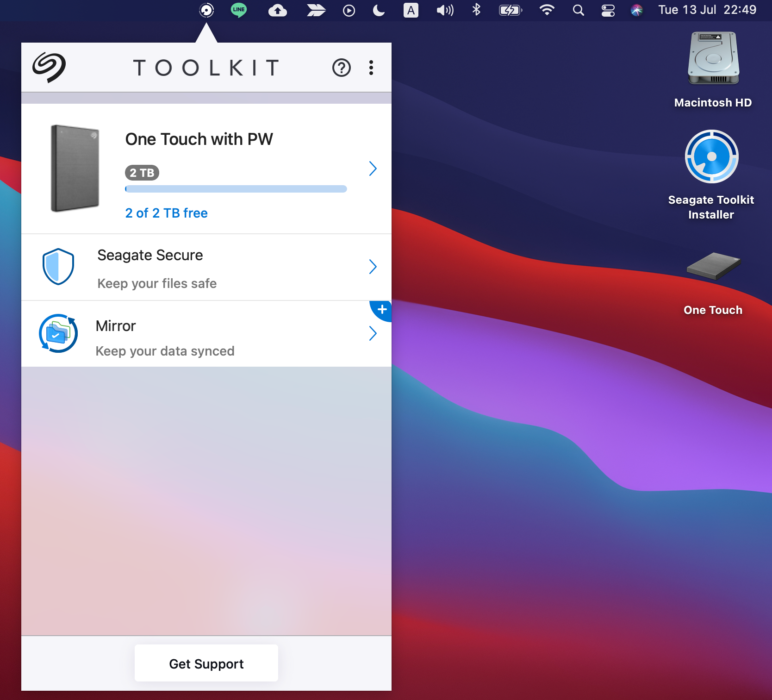772x700 pixels.
Task: Click the Seagate logo in Toolkit header
Action: tap(49, 68)
